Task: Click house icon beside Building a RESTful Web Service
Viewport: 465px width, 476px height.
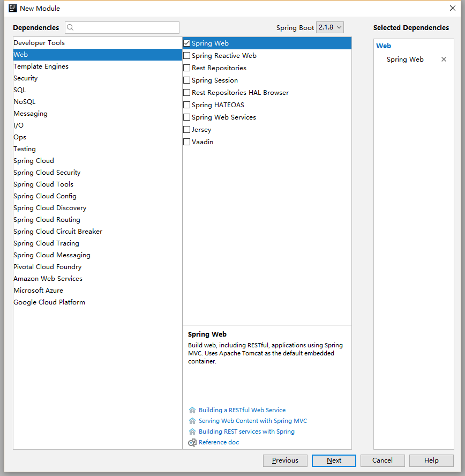Action: (x=192, y=410)
